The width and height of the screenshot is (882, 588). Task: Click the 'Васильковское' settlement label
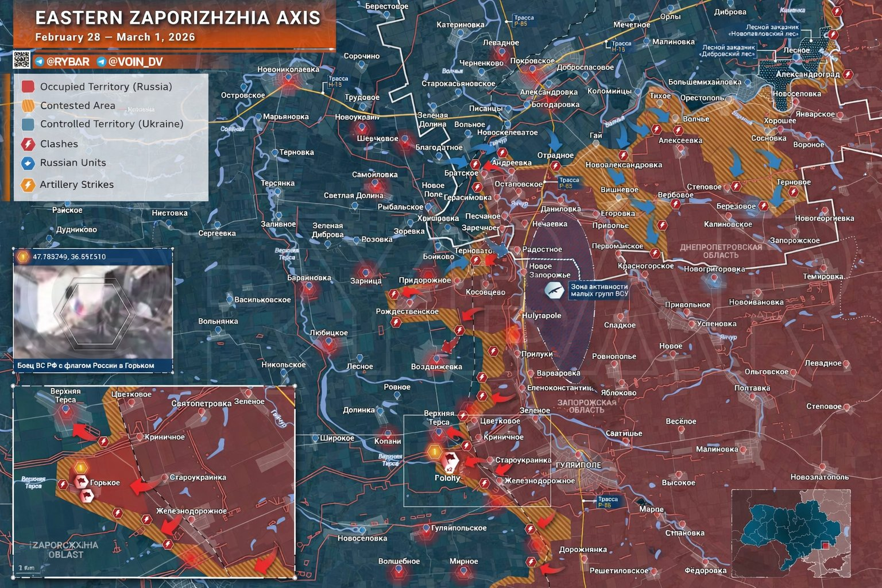pos(262,300)
